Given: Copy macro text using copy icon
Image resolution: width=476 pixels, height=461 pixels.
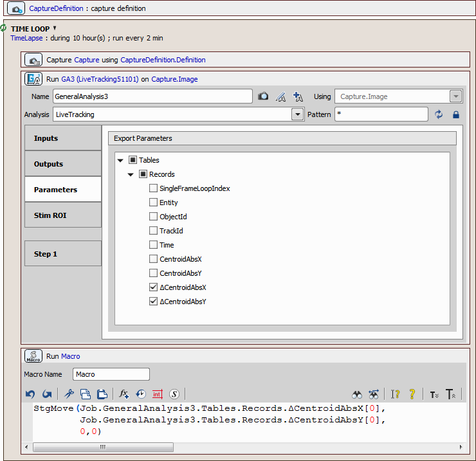Looking at the screenshot, I should pyautogui.click(x=86, y=394).
